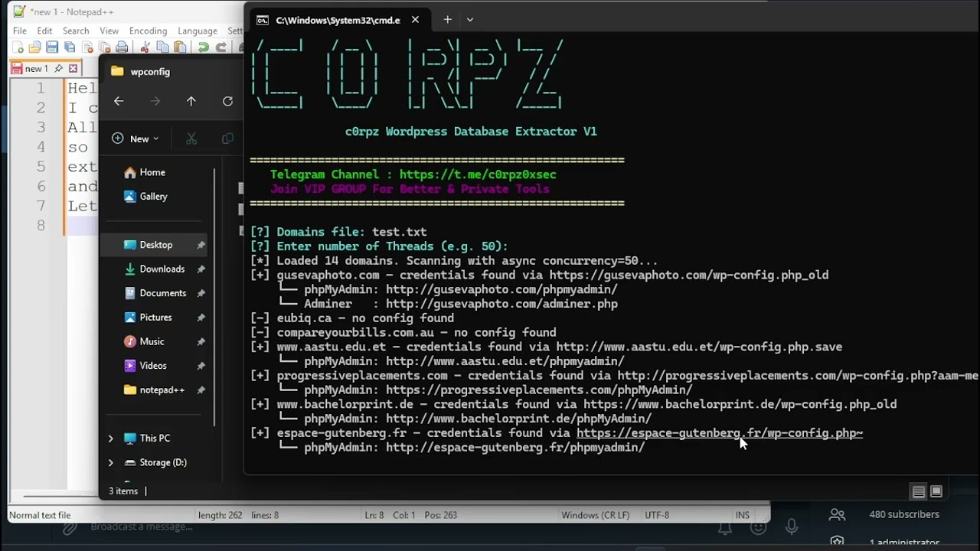Click the Save All icon in Notepad++
Viewport: 980px width, 551px height.
tap(70, 47)
